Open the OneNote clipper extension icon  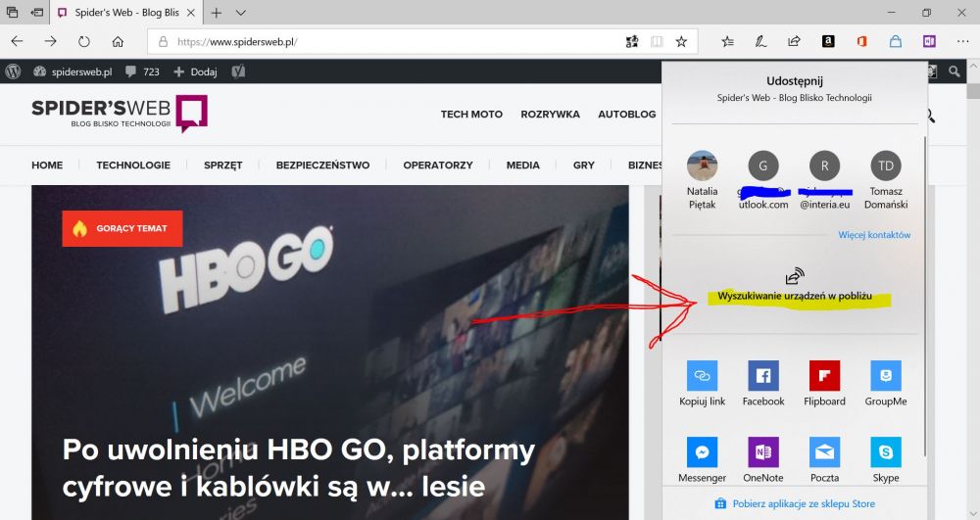click(x=929, y=42)
